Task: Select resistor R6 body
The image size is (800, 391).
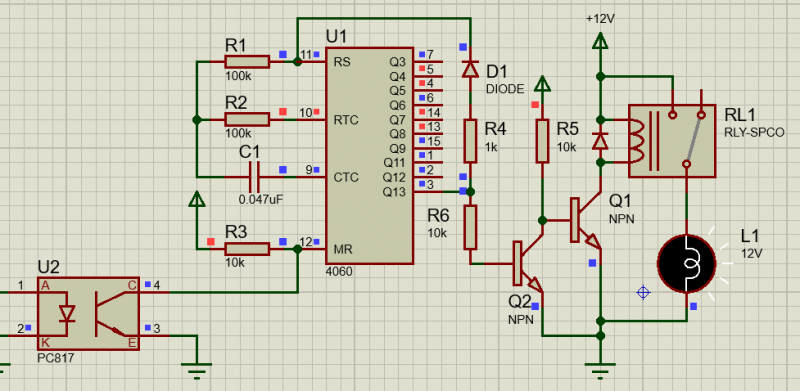Action: click(470, 228)
